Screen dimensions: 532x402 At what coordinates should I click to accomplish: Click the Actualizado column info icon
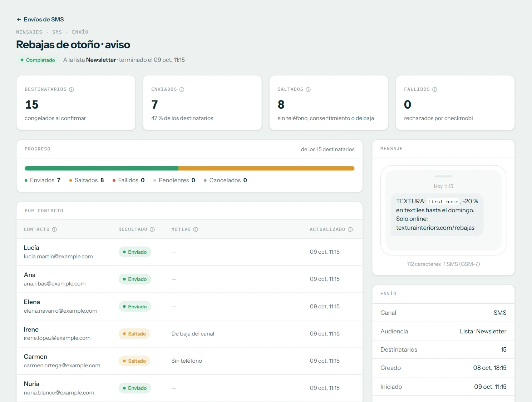coord(350,229)
